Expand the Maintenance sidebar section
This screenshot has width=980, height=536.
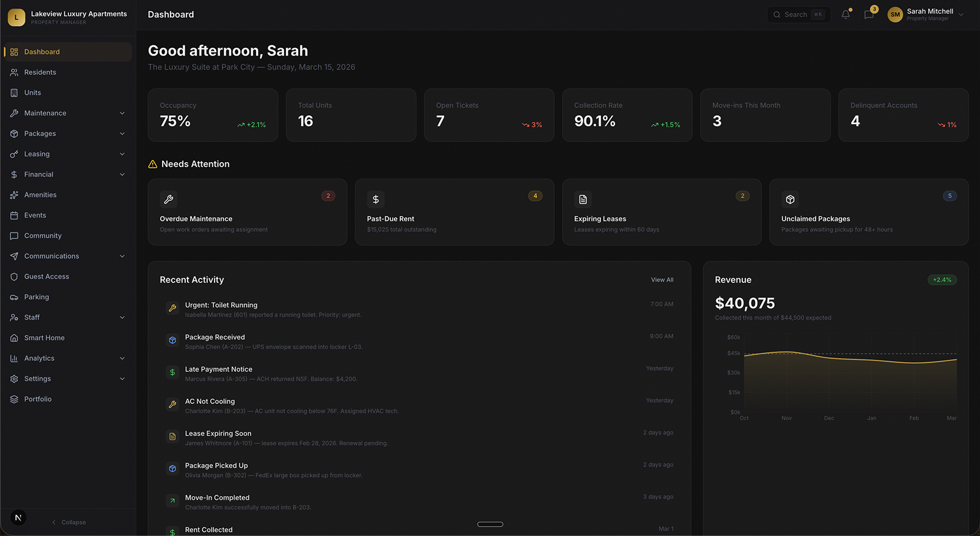(122, 113)
